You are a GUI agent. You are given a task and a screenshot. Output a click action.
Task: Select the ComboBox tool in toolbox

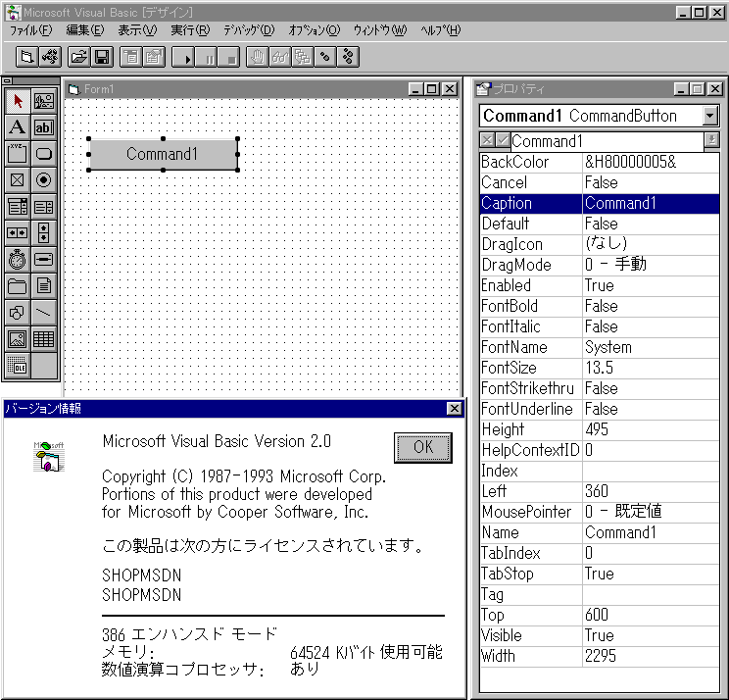point(18,207)
